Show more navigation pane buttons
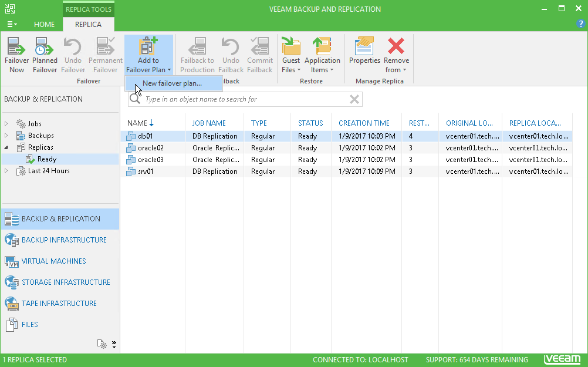 114,344
